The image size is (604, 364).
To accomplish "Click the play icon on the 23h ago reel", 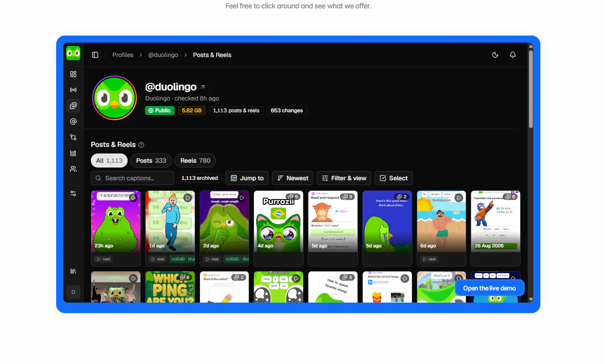I will coord(133,198).
